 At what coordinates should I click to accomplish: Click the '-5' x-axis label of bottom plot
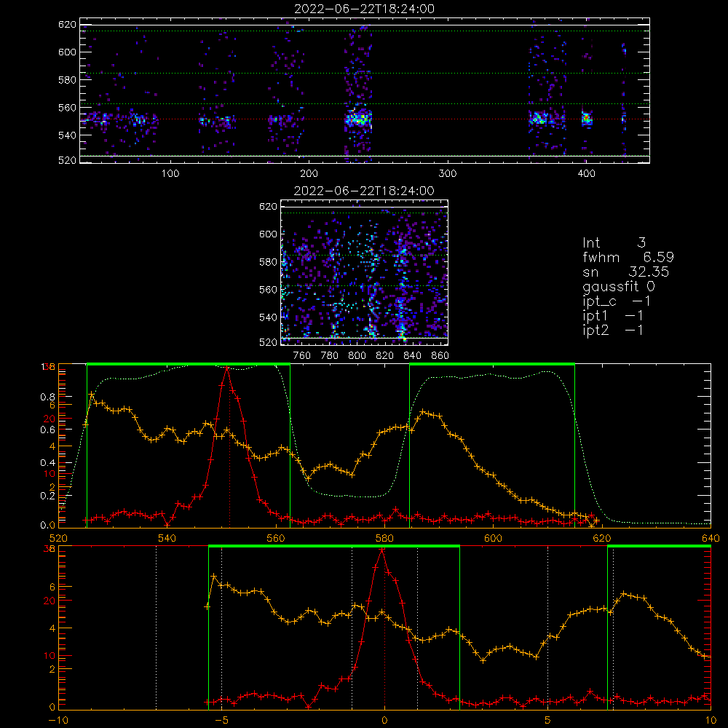(x=221, y=720)
